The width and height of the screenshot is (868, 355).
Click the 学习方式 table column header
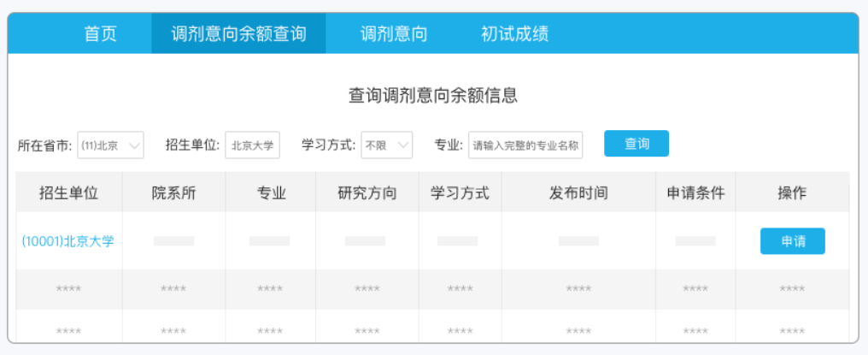[459, 192]
